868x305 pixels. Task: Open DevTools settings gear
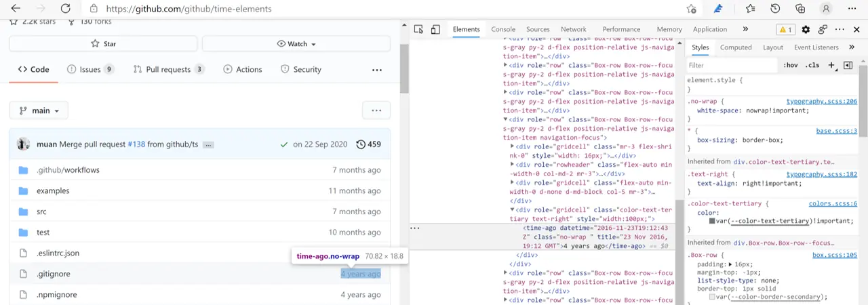pos(806,29)
